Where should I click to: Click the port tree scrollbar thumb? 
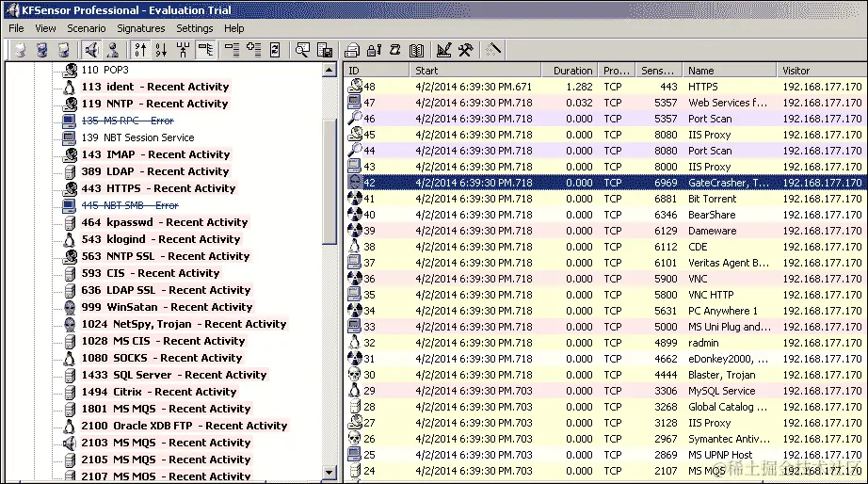tap(330, 180)
